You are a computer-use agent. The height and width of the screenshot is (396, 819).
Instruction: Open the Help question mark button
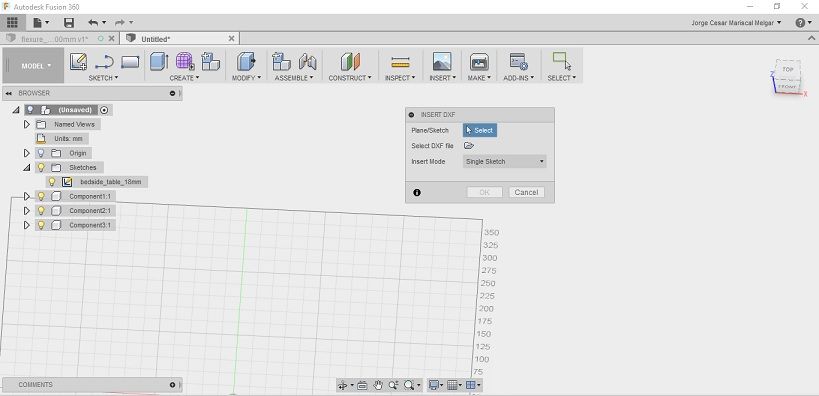[x=802, y=22]
